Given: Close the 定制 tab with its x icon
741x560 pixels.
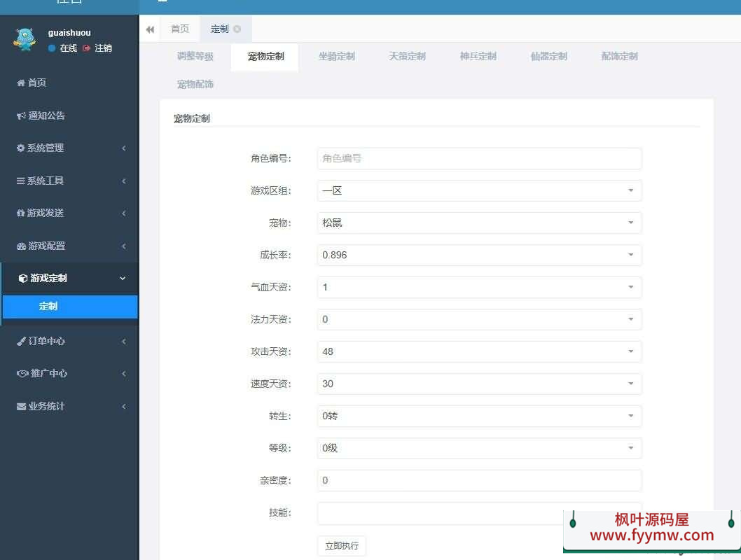Looking at the screenshot, I should click(x=237, y=29).
